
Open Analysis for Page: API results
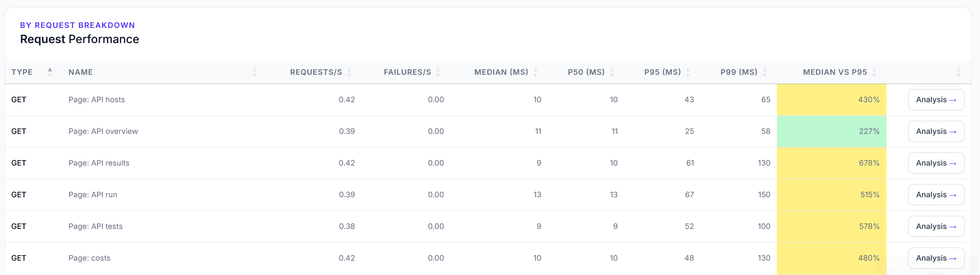click(936, 163)
